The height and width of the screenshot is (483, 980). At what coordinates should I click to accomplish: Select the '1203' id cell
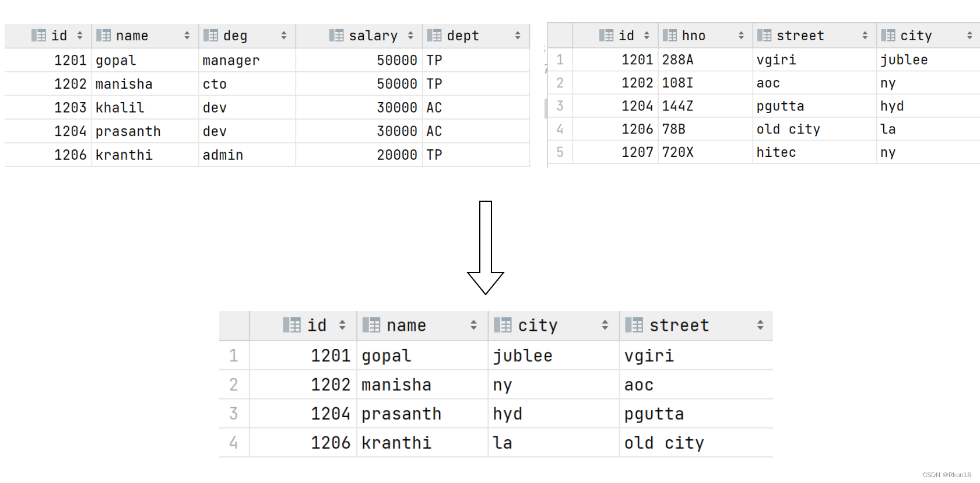click(48, 107)
